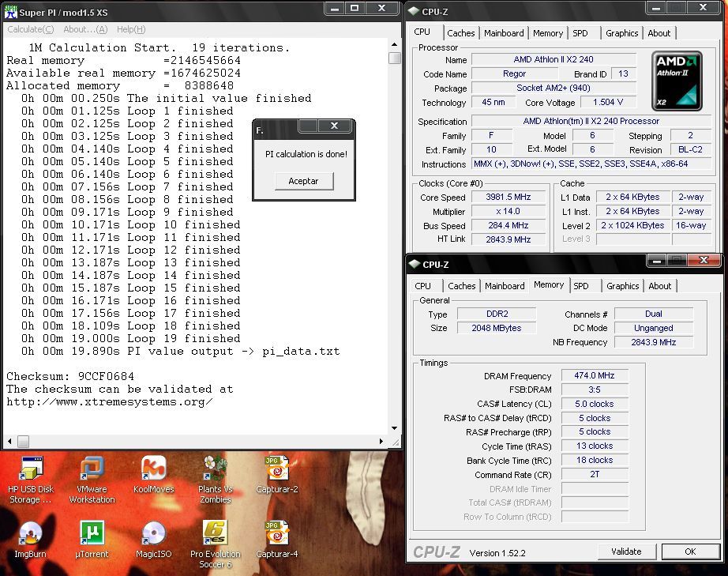Click Super PI title bar app icon
Image resolution: width=728 pixels, height=576 pixels.
[11, 12]
